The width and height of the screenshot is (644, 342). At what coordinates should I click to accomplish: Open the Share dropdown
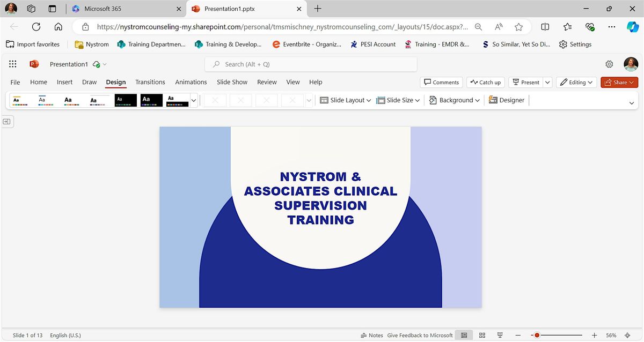coord(619,83)
